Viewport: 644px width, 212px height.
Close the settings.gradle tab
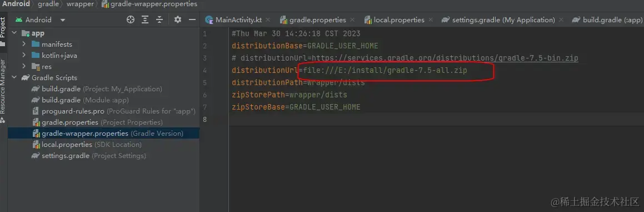point(562,19)
